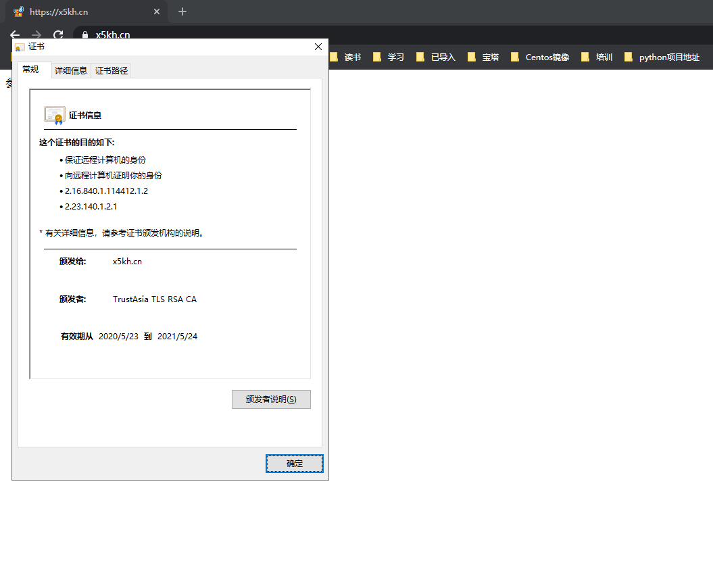Click the 有效期从 label
Image resolution: width=713 pixels, height=588 pixels.
point(77,337)
